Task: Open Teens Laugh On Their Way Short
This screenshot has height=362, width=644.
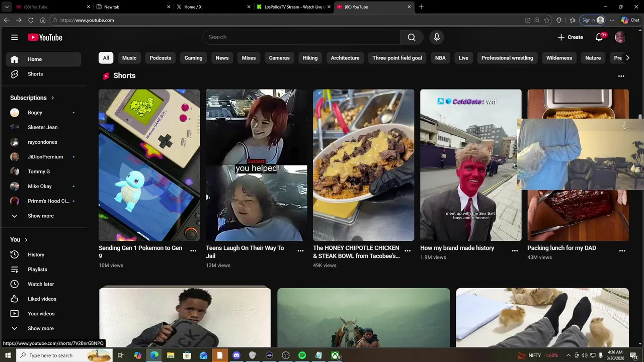Action: 256,165
